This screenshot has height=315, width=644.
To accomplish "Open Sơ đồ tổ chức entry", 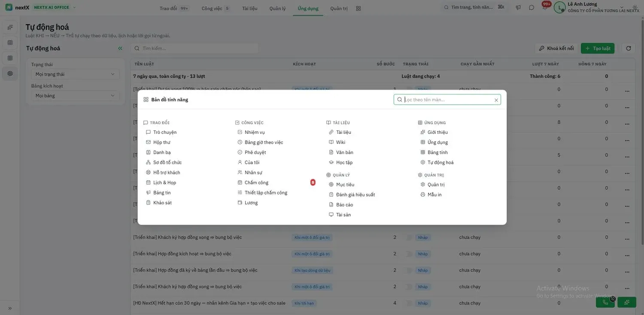I will tap(164, 163).
